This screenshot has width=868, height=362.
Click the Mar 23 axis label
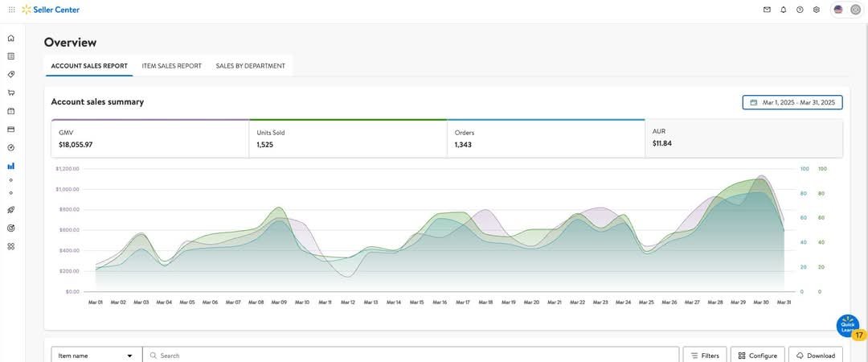pyautogui.click(x=600, y=302)
